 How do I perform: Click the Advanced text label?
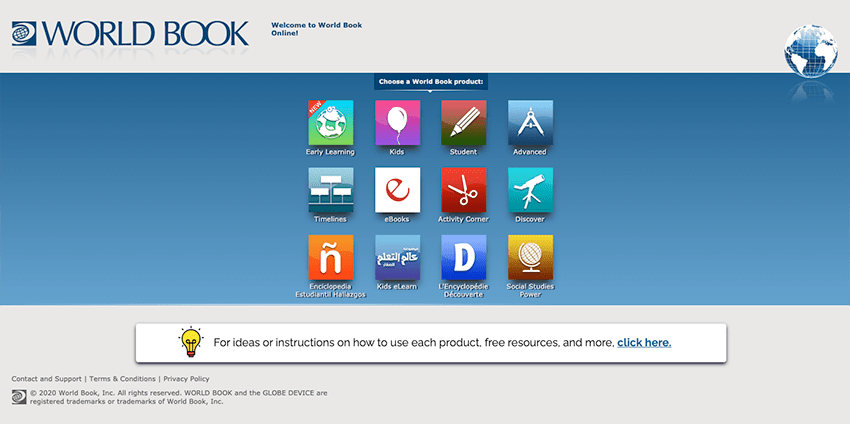point(530,152)
